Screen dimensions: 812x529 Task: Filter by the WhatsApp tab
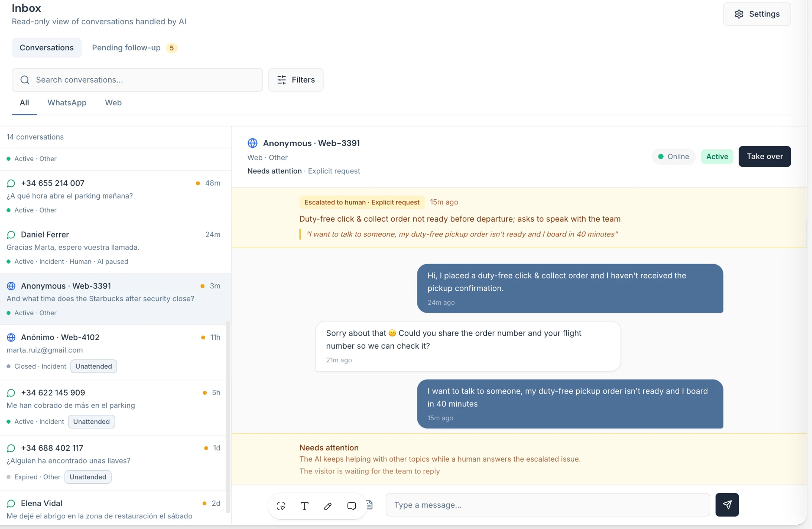[x=67, y=103]
